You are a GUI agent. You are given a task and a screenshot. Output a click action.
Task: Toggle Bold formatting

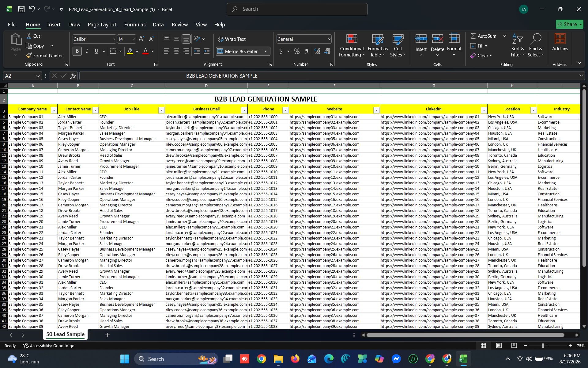(x=77, y=51)
